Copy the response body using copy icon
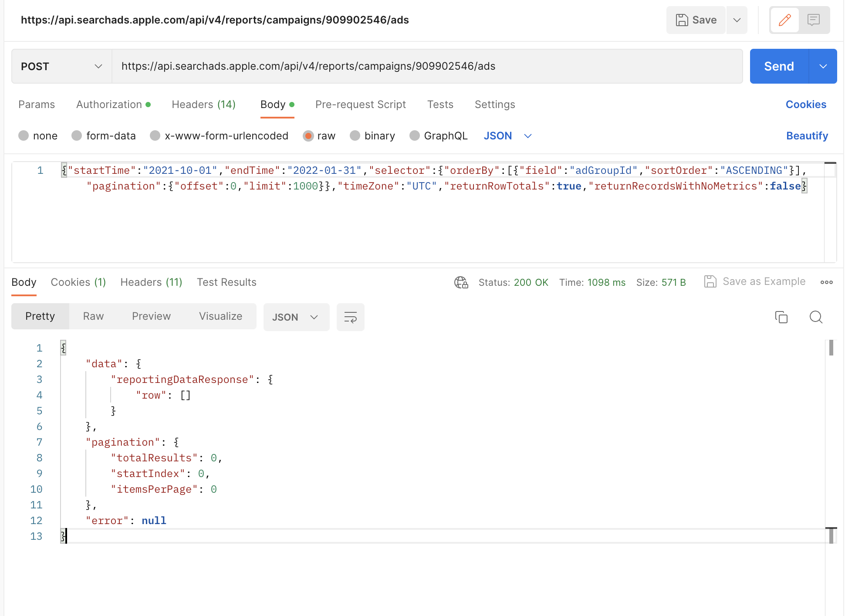Viewport: 845px width, 616px height. coord(781,317)
